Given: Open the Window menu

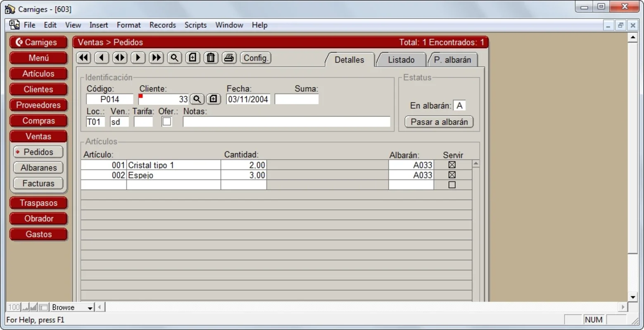Looking at the screenshot, I should click(229, 25).
